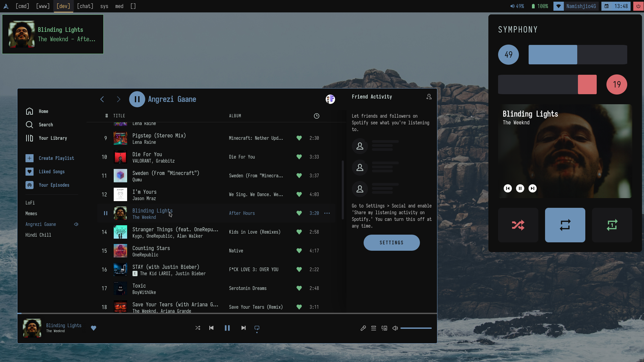Open the Hindi Chill playlist
This screenshot has width=644, height=362.
[38, 235]
